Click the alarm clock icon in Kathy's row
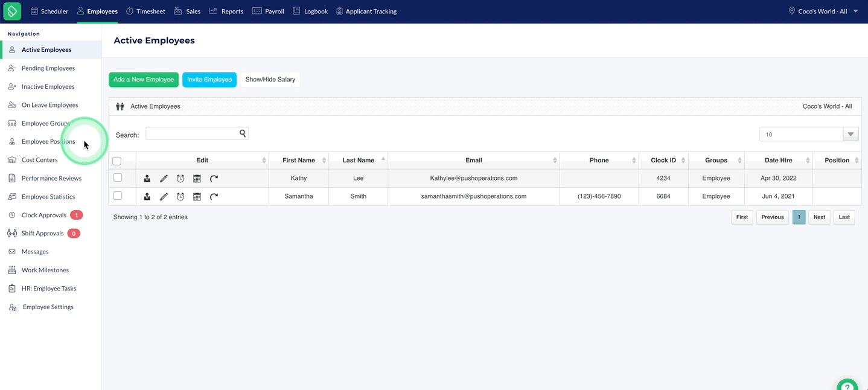Screen dimensions: 868x390 click(x=180, y=179)
